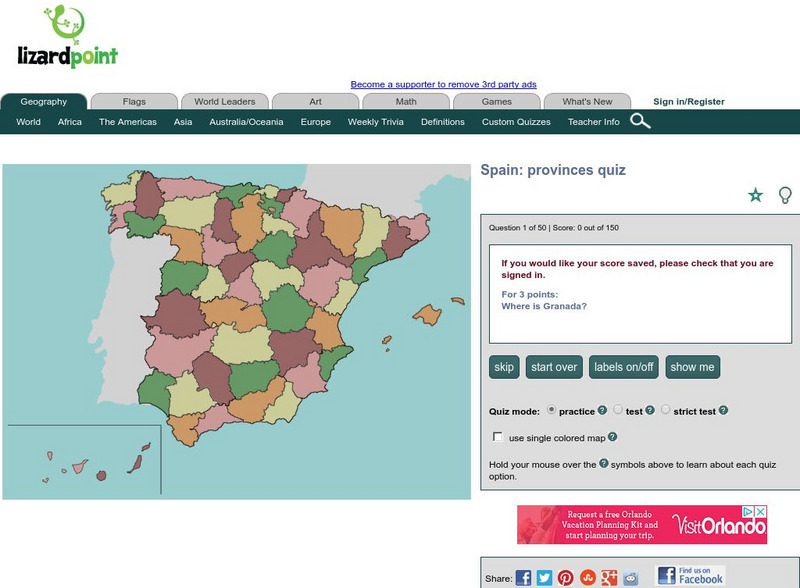Enable the use single colored map checkbox
Image resolution: width=800 pixels, height=588 pixels.
[498, 437]
